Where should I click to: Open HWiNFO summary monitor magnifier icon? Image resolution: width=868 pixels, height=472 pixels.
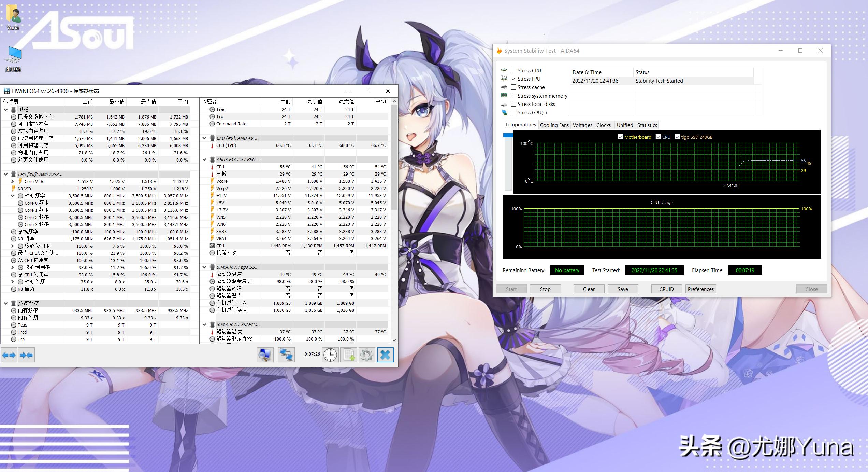click(265, 355)
